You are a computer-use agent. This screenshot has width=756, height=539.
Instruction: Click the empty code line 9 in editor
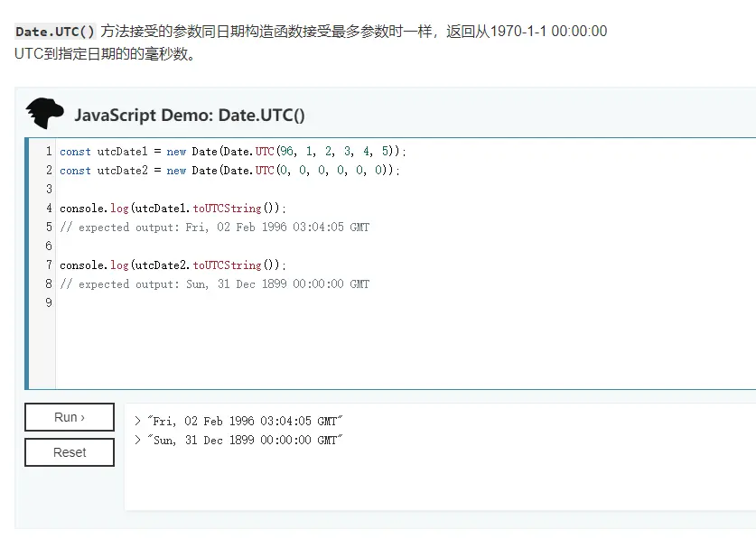click(x=405, y=302)
